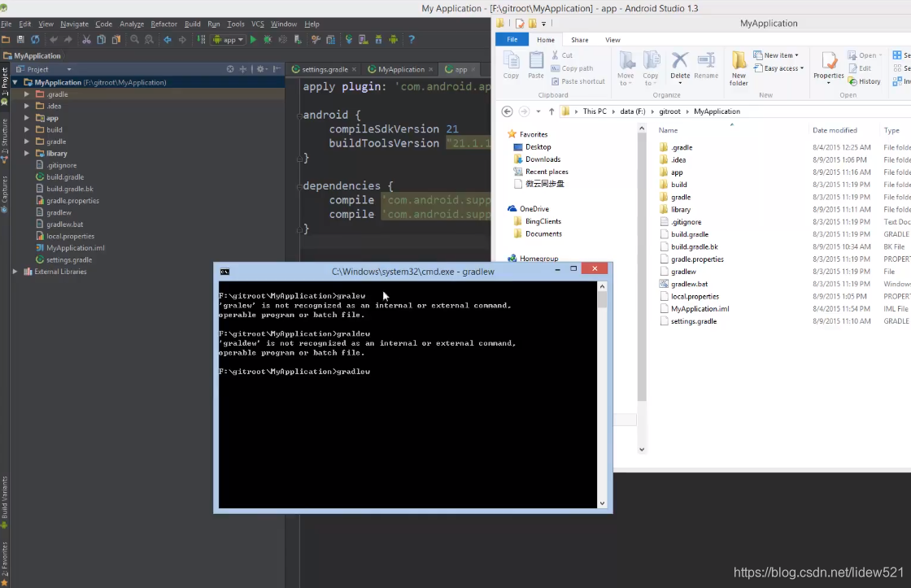Open the VCS menu
Viewport: 911px width, 588px height.
coord(257,24)
